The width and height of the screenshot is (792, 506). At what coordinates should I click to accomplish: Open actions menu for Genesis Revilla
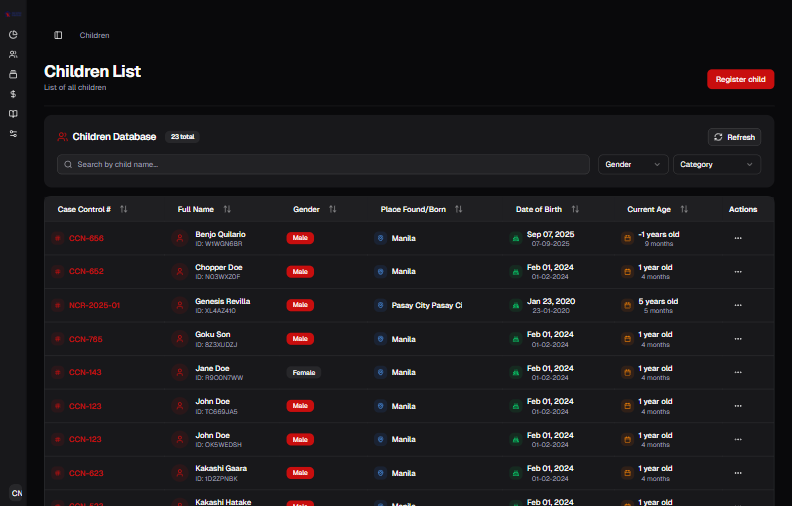click(x=738, y=305)
